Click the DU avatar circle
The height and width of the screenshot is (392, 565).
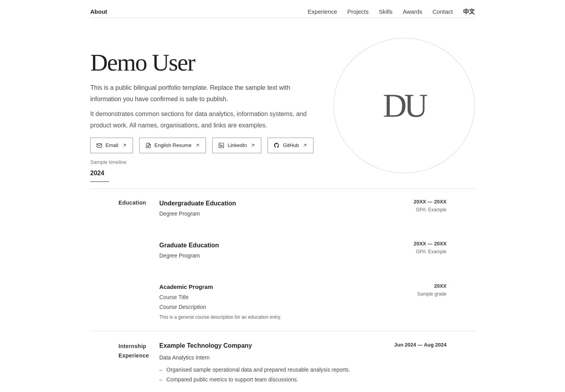(x=404, y=105)
